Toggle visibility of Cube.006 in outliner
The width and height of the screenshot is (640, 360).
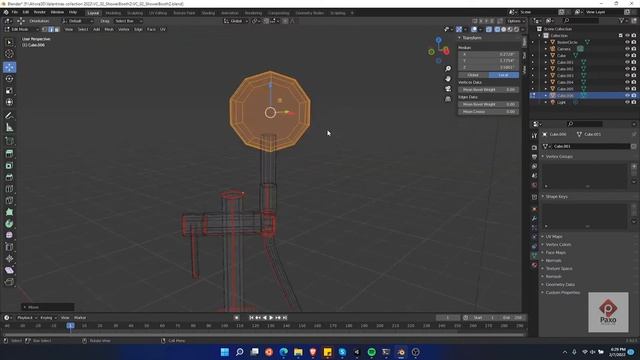627,96
